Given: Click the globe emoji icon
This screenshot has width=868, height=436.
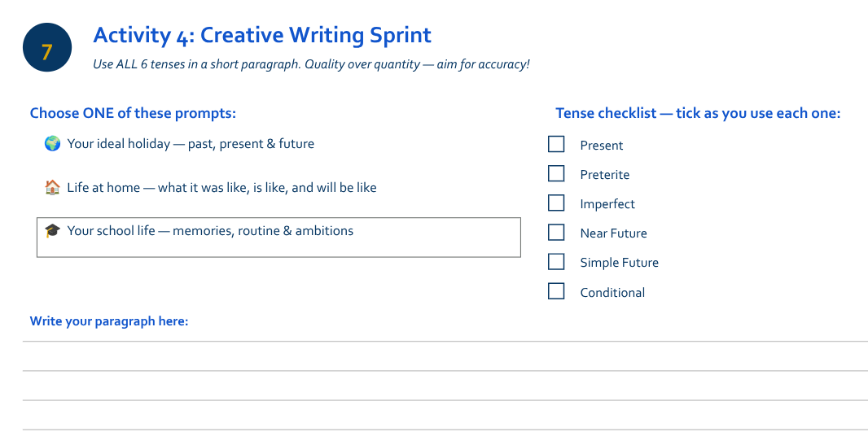Looking at the screenshot, I should pyautogui.click(x=52, y=144).
